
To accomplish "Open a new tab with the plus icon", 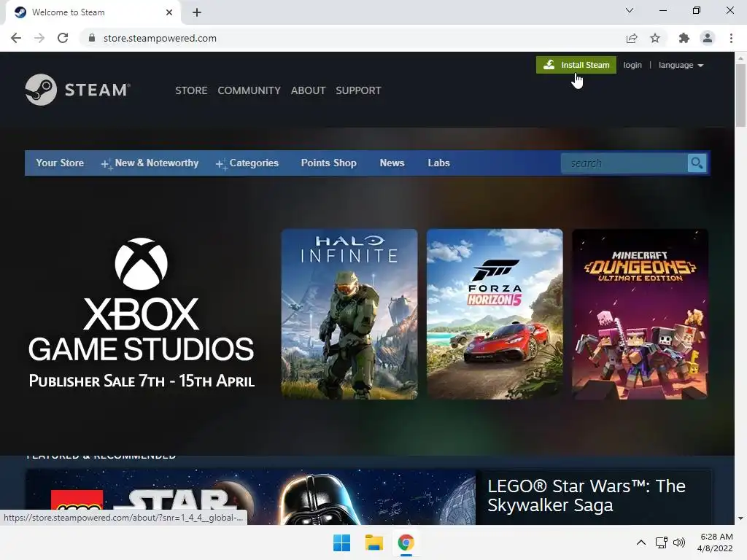I will [x=197, y=12].
